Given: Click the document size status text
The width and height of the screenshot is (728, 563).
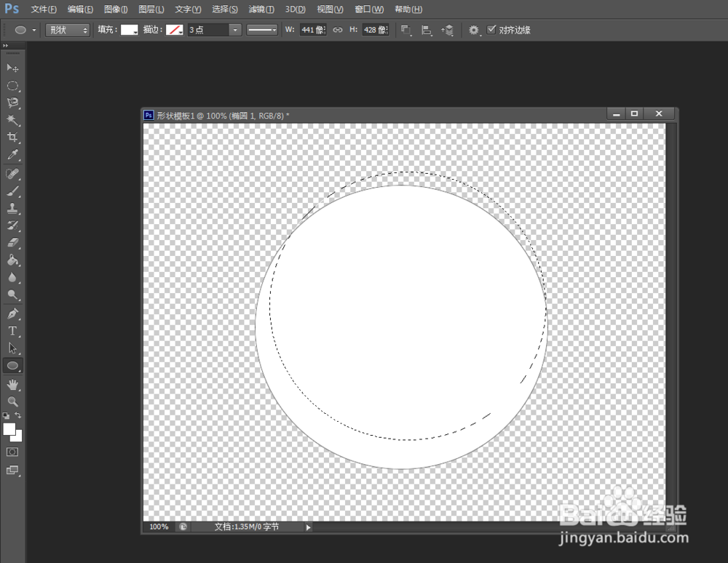Looking at the screenshot, I should pyautogui.click(x=247, y=527).
